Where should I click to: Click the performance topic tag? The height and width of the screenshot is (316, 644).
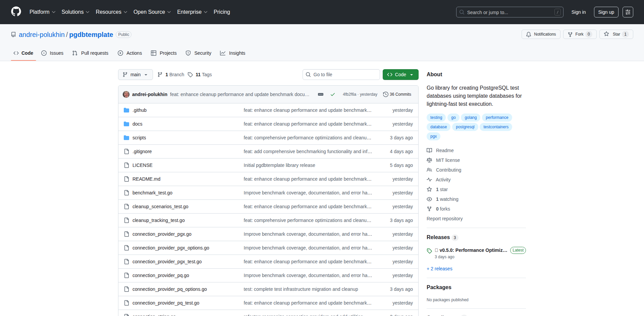[497, 118]
